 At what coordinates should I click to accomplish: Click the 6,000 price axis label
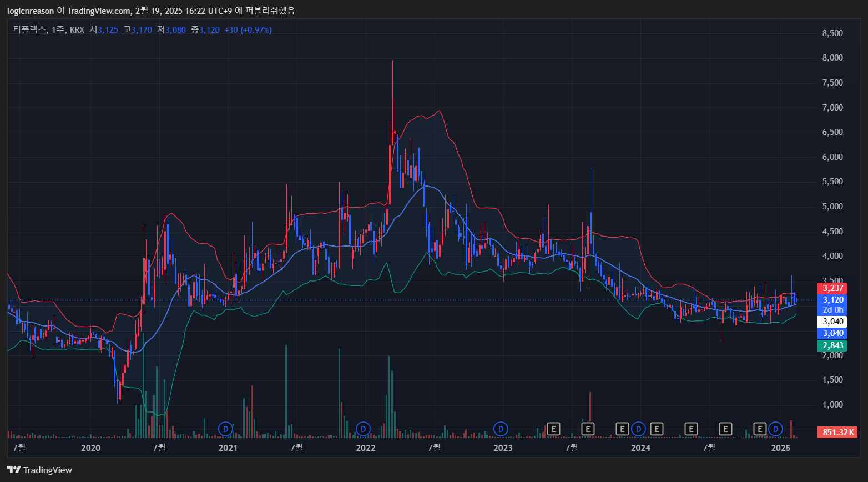click(832, 157)
